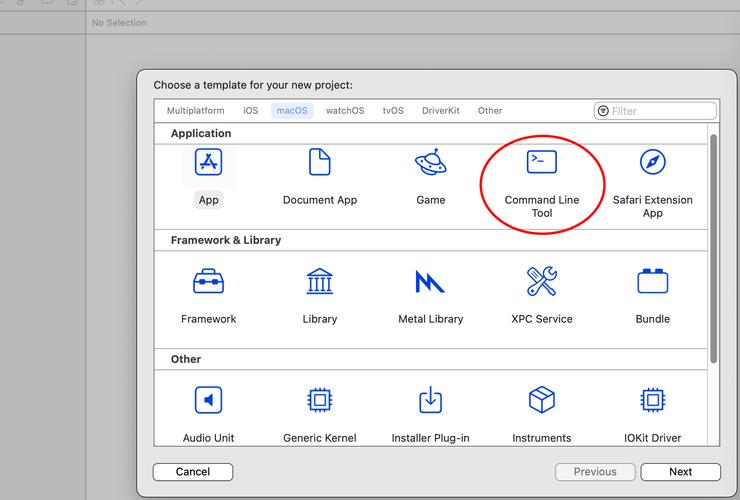740x500 pixels.
Task: Choose the XPC Service template
Action: click(541, 282)
